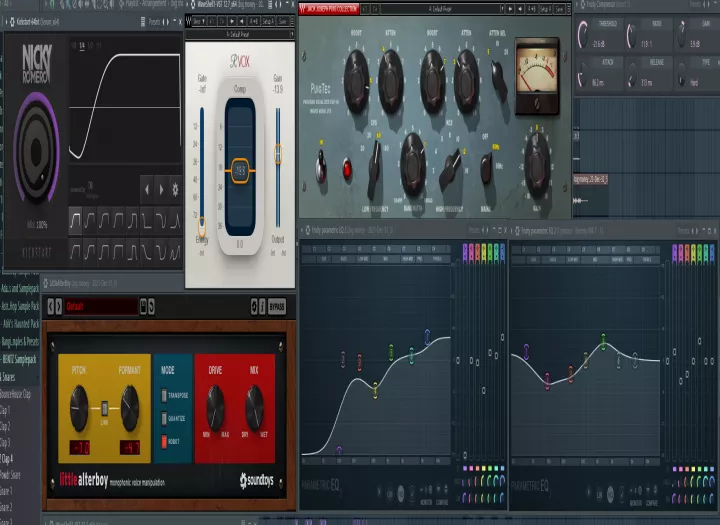Click the ATTEN SEL knob on PuigTec
This screenshot has width=720, height=525.
pos(499,80)
